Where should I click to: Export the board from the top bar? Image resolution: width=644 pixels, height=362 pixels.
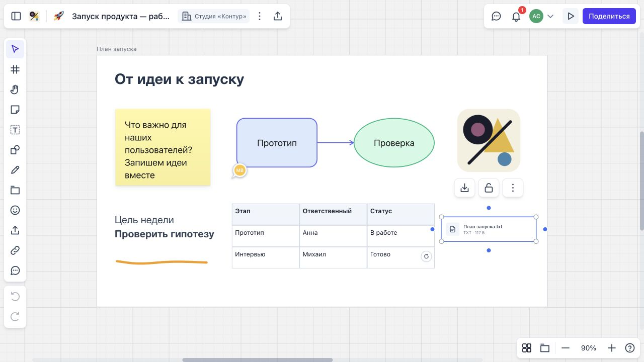coord(278,16)
